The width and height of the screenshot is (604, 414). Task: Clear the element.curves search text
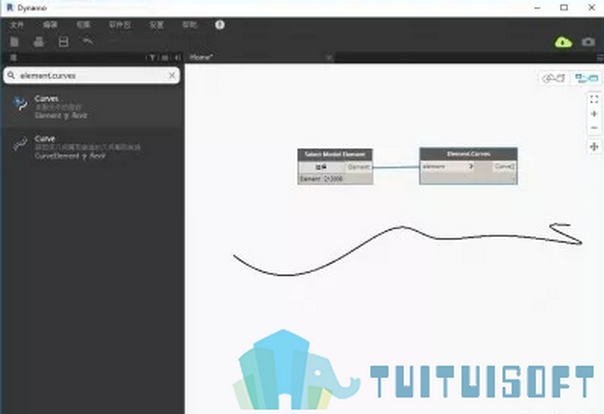pos(172,75)
